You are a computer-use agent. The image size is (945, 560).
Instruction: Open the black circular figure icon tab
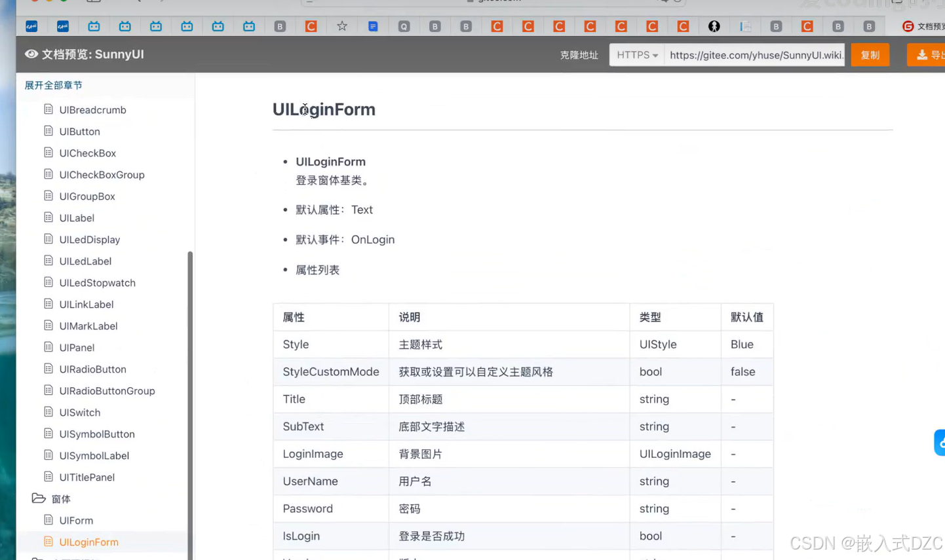[x=714, y=26]
